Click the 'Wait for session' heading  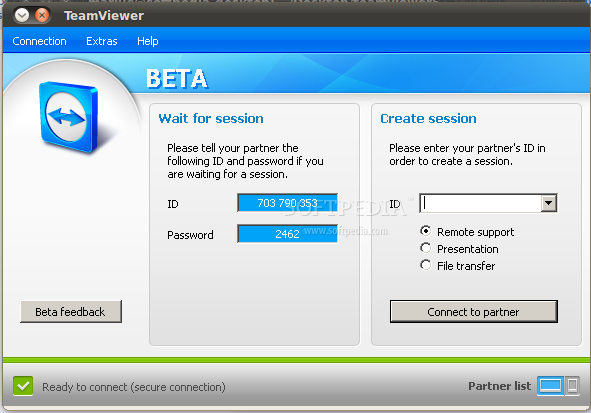(x=211, y=119)
